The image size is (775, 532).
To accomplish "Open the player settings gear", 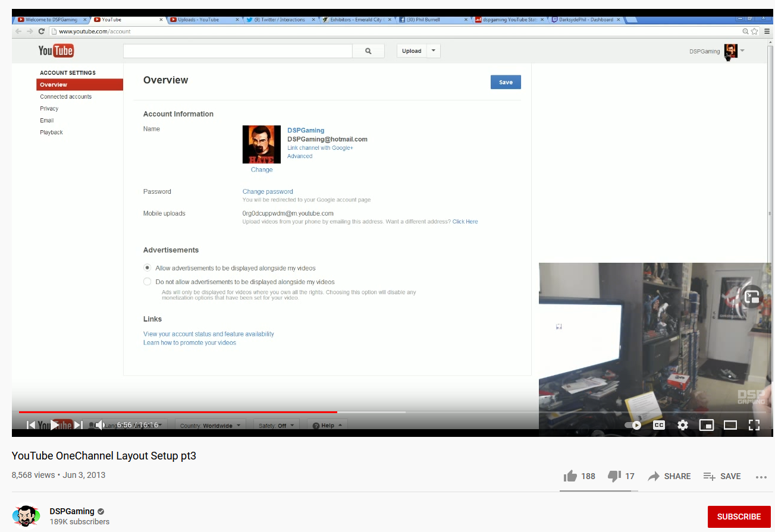I will (683, 425).
